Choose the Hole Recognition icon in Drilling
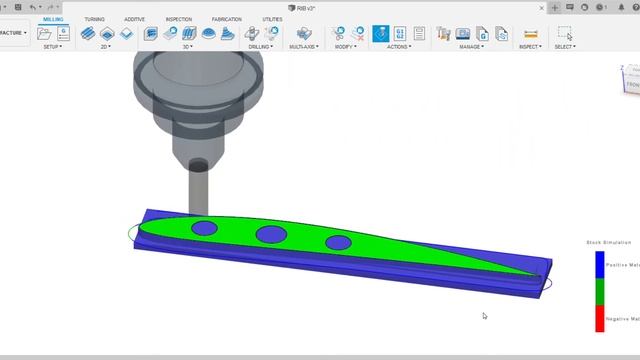Image resolution: width=640 pixels, height=360 pixels. [271, 33]
